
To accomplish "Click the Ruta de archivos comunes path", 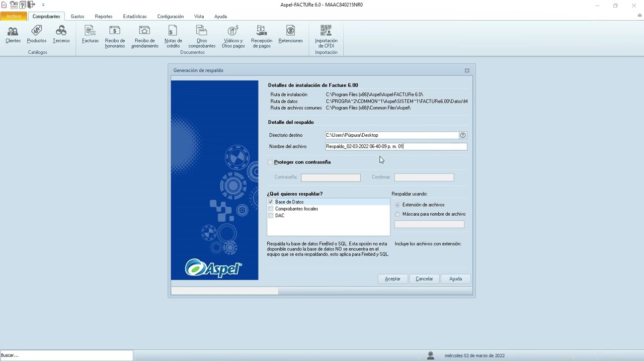I will coord(368,108).
